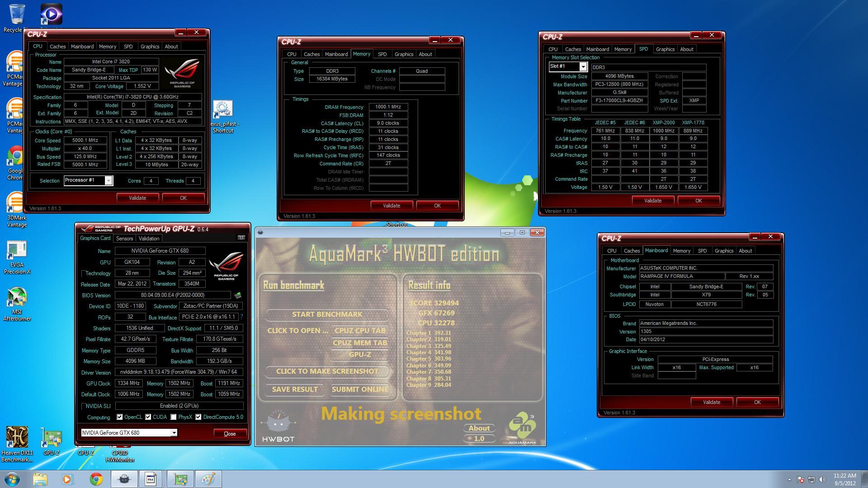Click About button in AquaMark
868x488 pixels.
[479, 428]
